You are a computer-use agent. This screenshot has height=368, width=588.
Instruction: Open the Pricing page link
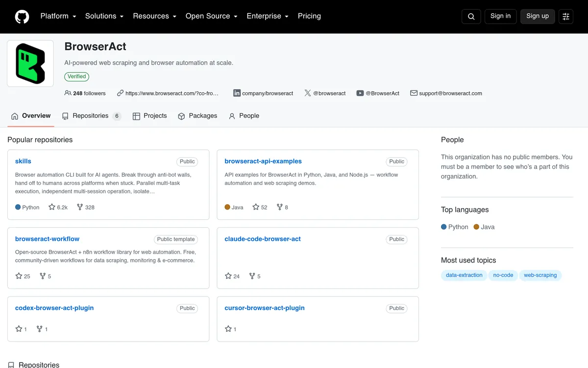pyautogui.click(x=309, y=16)
